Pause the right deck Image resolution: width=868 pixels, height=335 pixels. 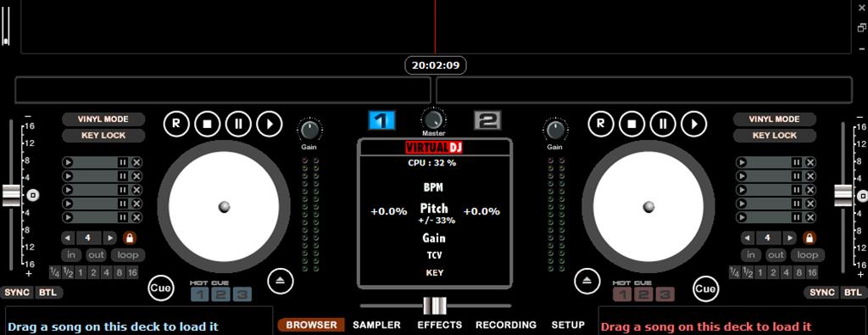tap(663, 124)
